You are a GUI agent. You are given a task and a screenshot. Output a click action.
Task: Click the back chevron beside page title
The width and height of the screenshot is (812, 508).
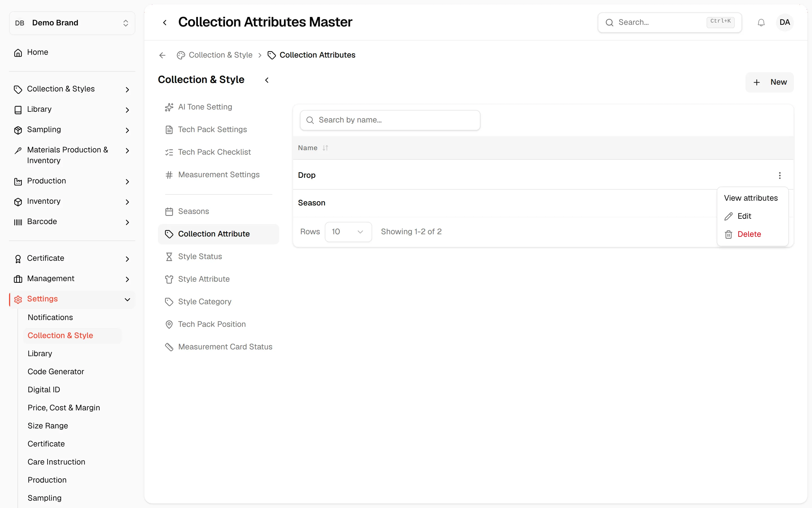click(165, 23)
